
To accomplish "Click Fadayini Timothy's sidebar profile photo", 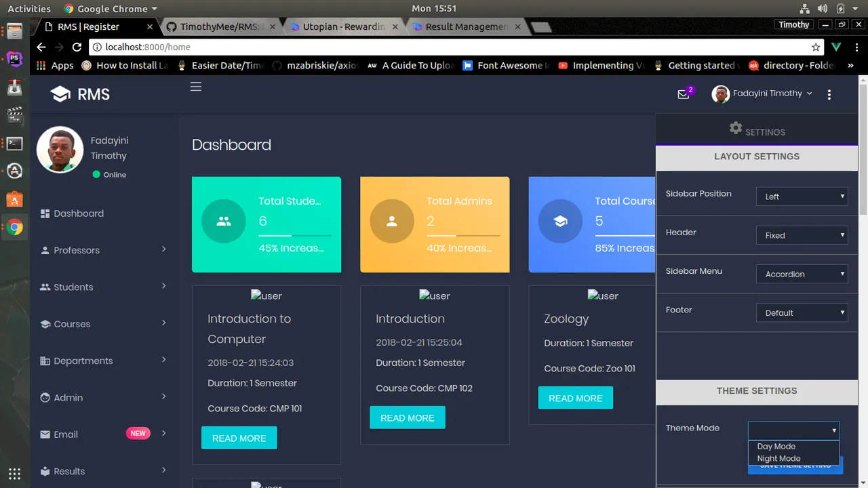I will click(x=60, y=150).
